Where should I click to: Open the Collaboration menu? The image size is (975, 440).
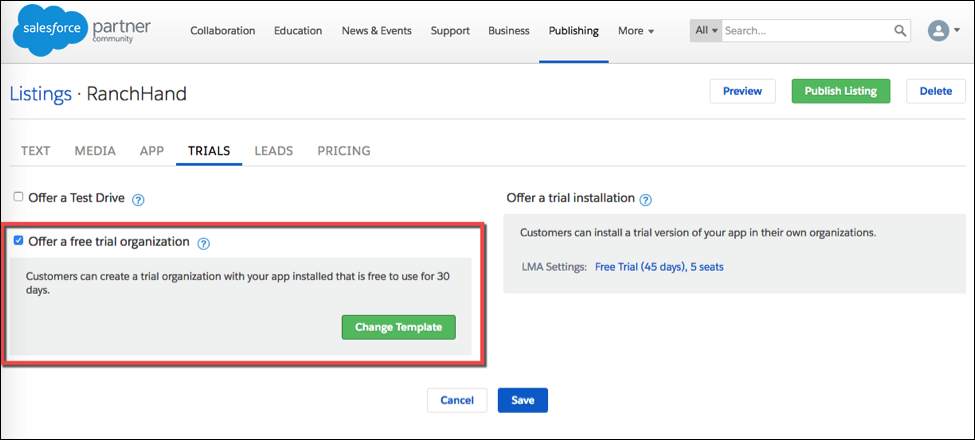(x=223, y=30)
